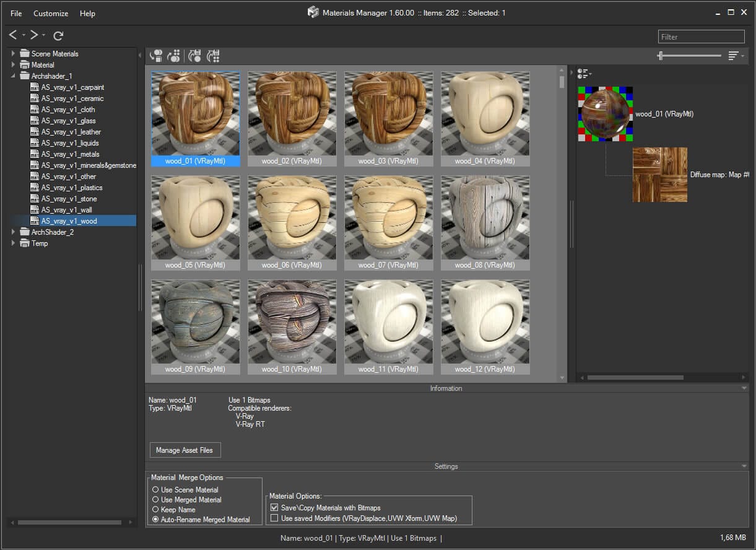This screenshot has height=550, width=756.
Task: Select the wood_06 material thumbnail
Action: [292, 223]
